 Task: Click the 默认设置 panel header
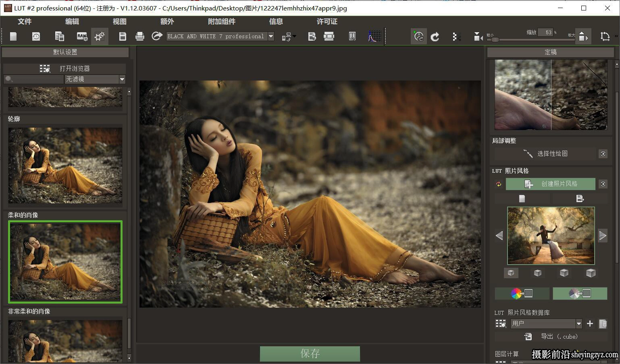pos(65,52)
